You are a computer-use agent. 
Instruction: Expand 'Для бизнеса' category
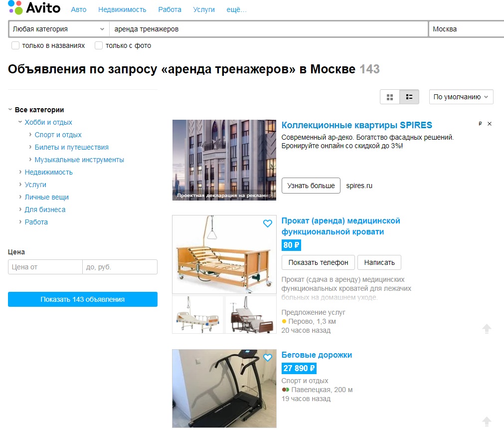click(x=20, y=210)
